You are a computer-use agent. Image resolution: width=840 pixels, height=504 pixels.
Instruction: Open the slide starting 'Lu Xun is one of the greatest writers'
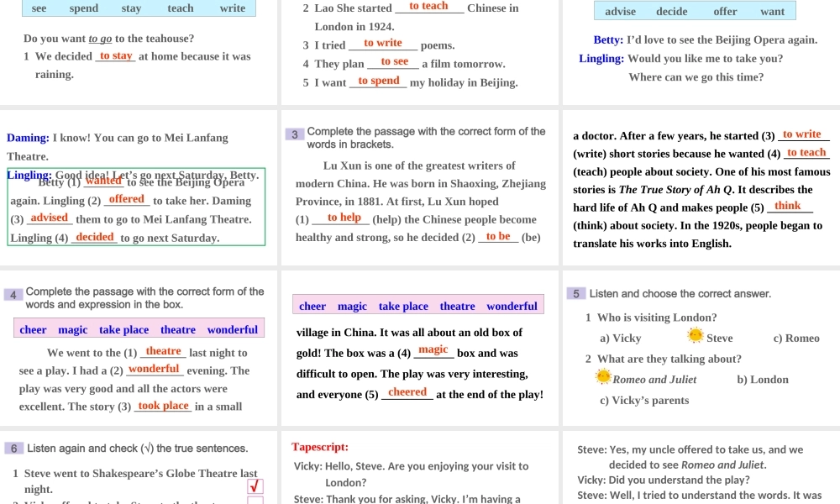pos(420,187)
